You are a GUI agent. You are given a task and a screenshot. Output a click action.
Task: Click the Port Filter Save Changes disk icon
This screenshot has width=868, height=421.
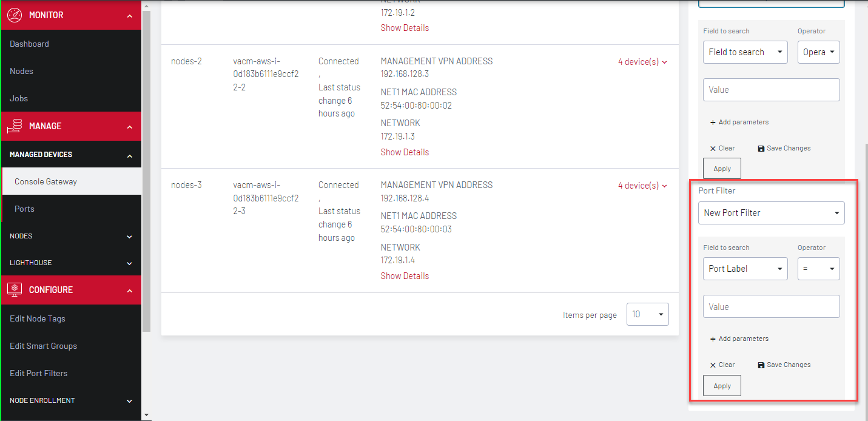[x=761, y=365]
